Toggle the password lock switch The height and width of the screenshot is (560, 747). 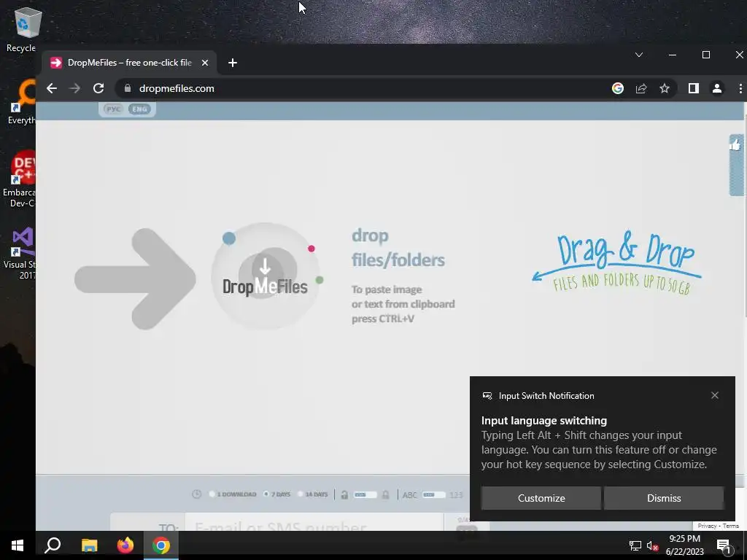(365, 495)
